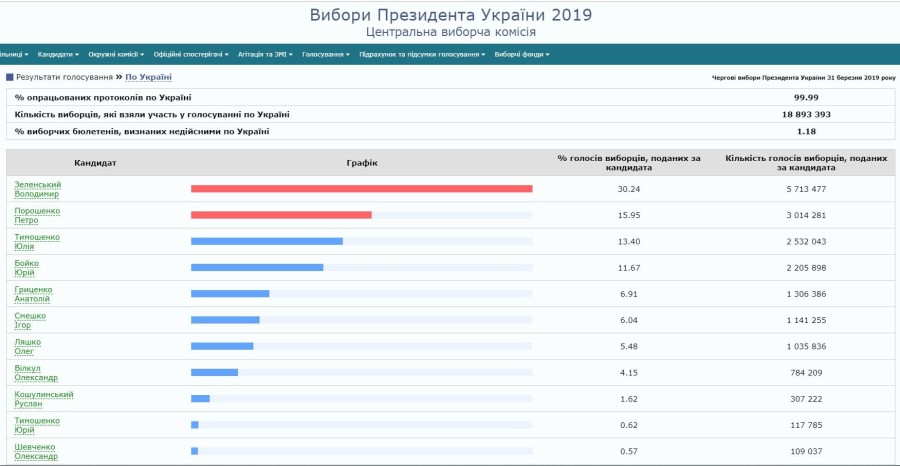Open candidate Порошенко Петро link
The height and width of the screenshot is (466, 900).
point(37,215)
